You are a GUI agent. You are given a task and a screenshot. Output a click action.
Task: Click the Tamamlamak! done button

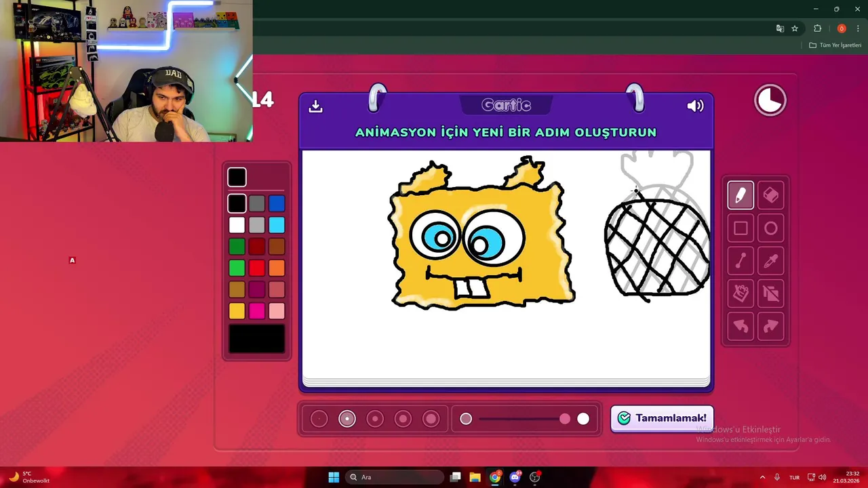[662, 418]
